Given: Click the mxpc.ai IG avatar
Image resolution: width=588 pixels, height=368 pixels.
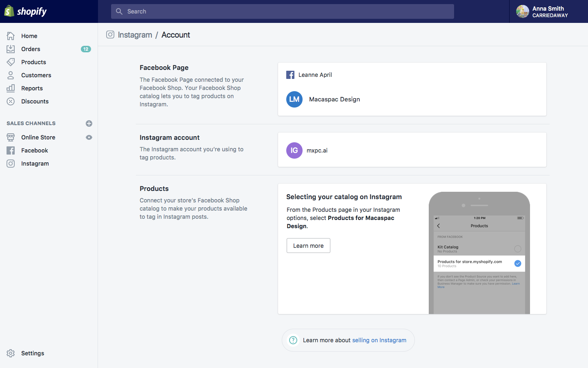Looking at the screenshot, I should coord(294,150).
